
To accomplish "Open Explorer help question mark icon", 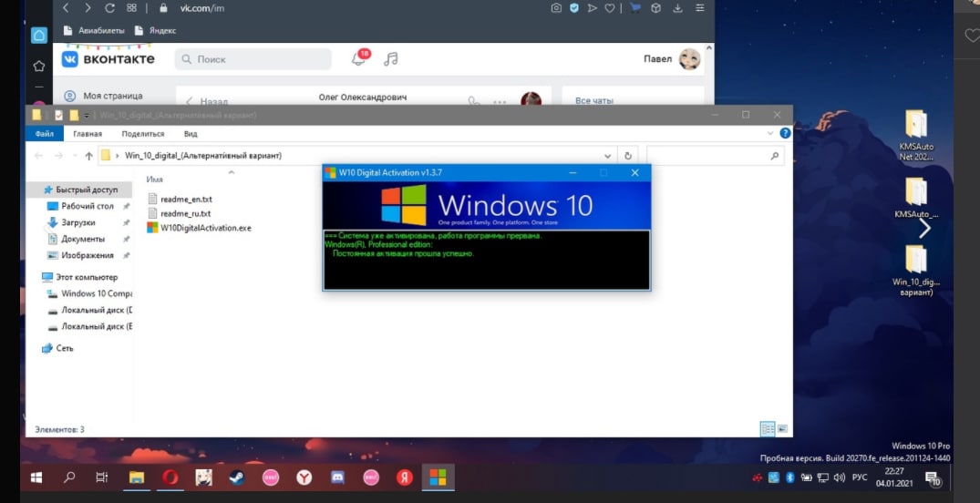I will [785, 133].
